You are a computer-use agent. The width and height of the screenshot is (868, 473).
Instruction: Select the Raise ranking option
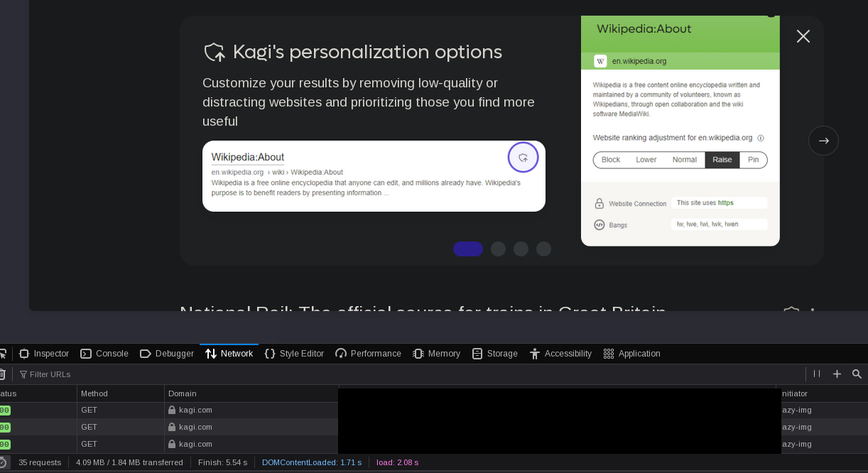pyautogui.click(x=722, y=160)
